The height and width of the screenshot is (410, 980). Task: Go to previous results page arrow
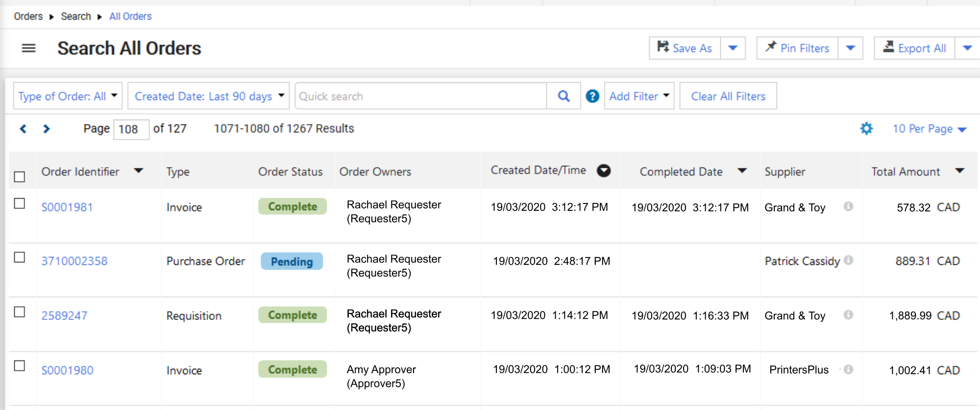(23, 128)
